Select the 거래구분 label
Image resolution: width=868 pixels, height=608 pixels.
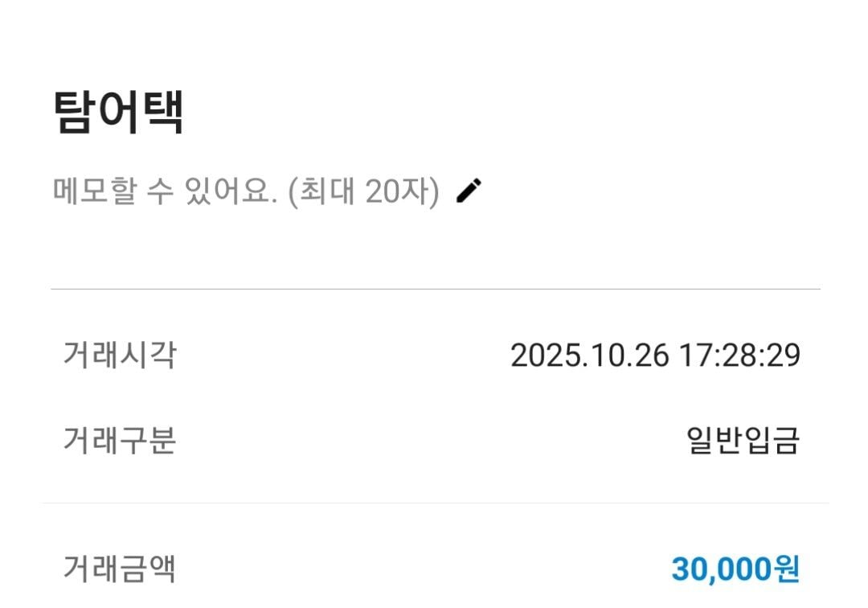click(119, 441)
